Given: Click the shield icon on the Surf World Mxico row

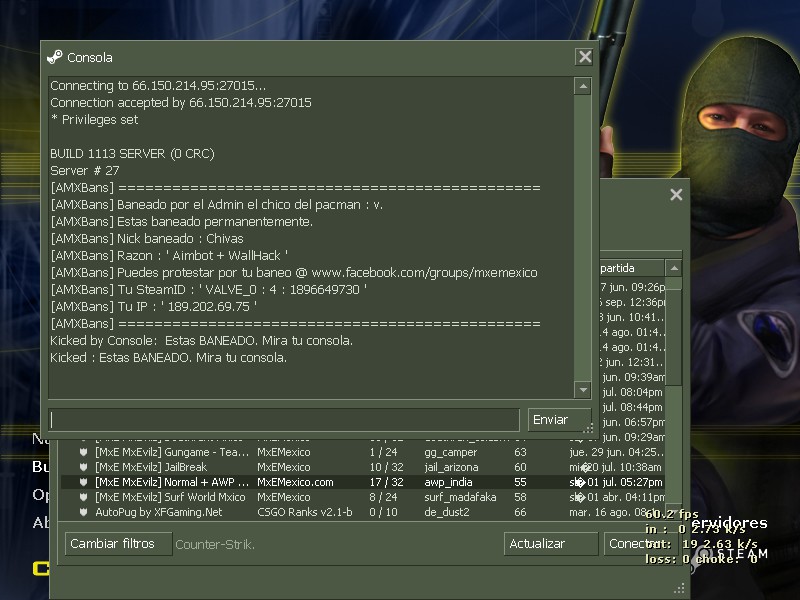Looking at the screenshot, I should coord(83,497).
